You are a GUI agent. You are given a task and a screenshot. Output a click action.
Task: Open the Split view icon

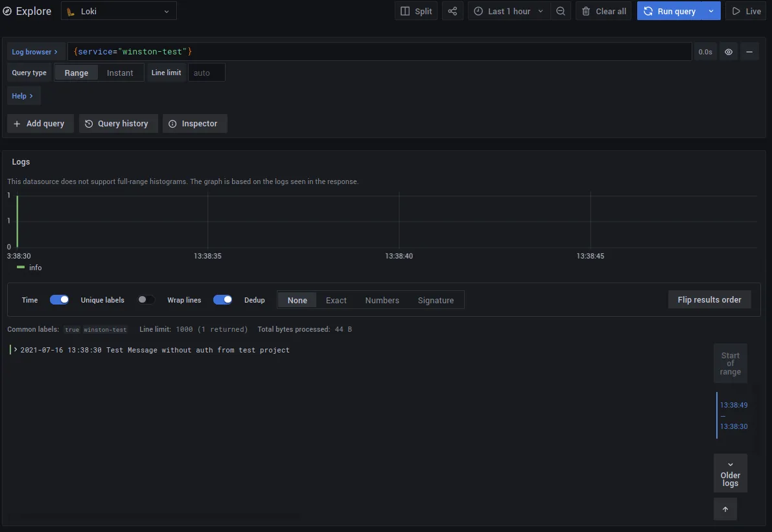point(415,10)
